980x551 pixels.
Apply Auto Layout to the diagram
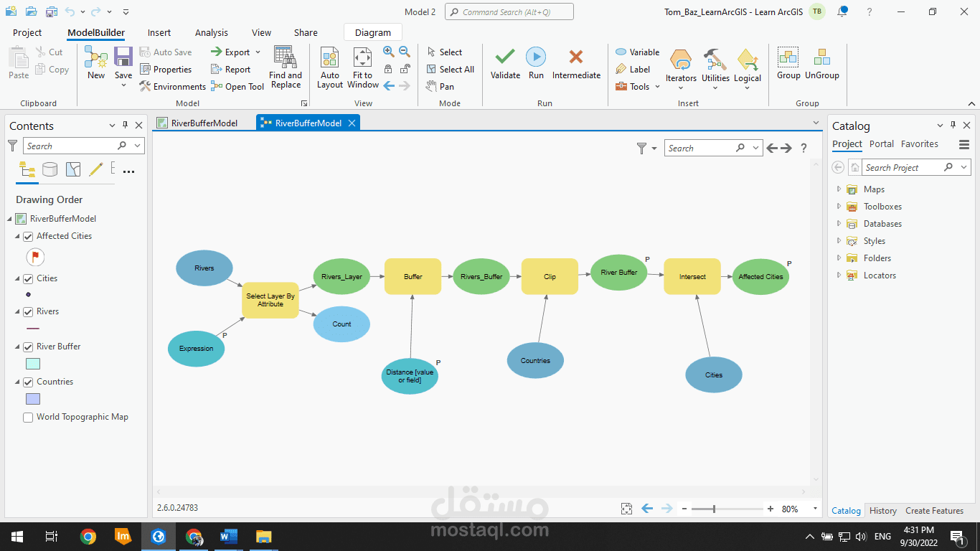click(330, 69)
